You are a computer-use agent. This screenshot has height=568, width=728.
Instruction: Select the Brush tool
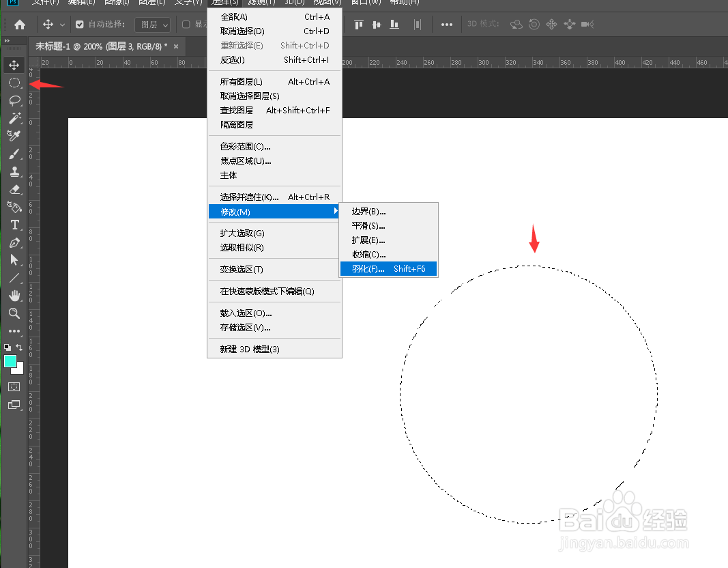[14, 154]
